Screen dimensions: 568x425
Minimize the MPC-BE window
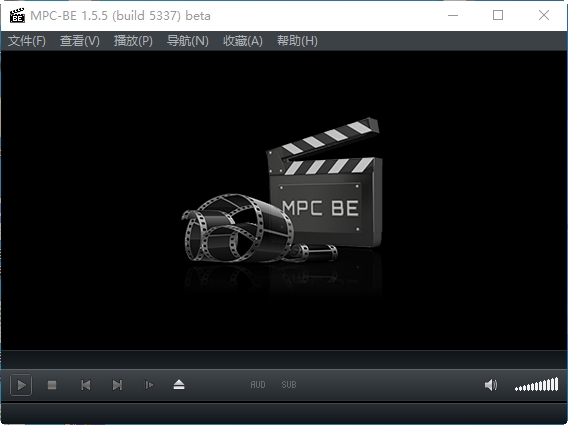pos(453,15)
